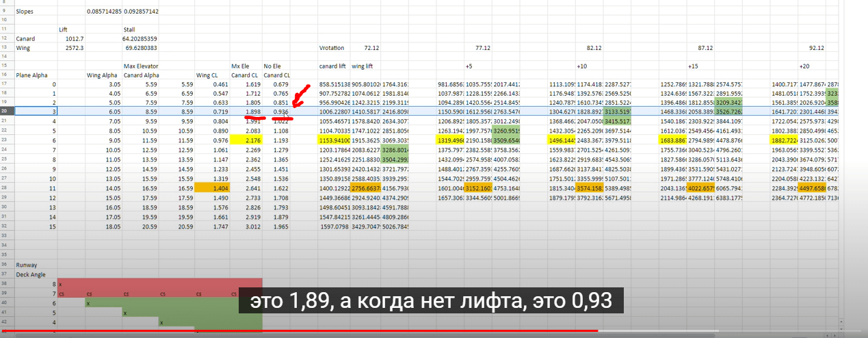Select the yellow cell starting 1496.144
This screenshot has height=338, width=868.
[x=562, y=140]
